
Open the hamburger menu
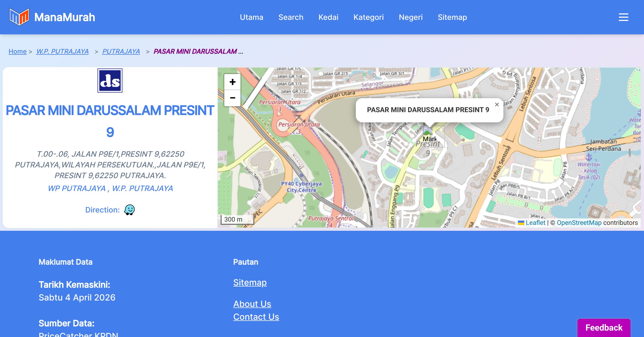pos(623,17)
